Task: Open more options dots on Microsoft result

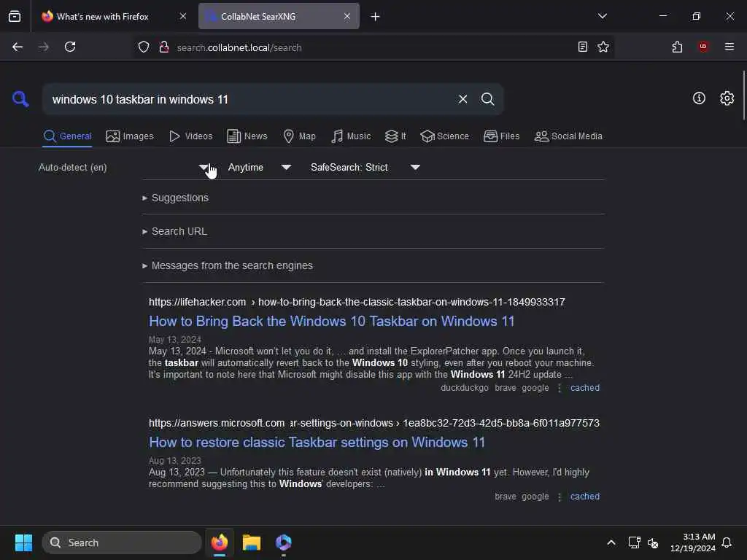Action: (560, 497)
